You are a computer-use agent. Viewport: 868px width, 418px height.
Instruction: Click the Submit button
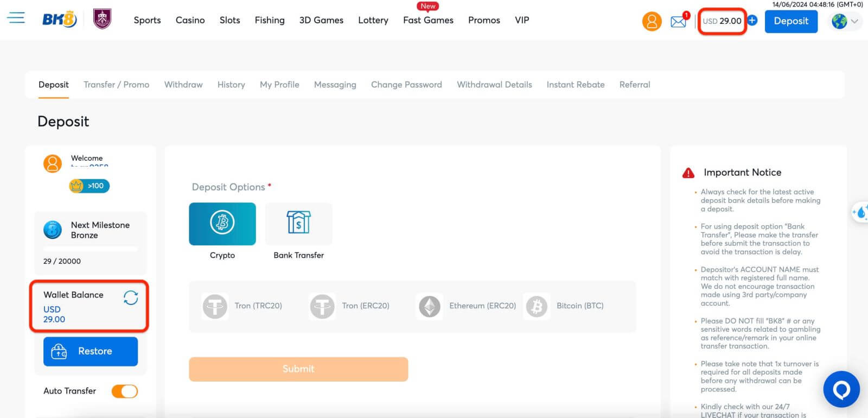tap(298, 369)
